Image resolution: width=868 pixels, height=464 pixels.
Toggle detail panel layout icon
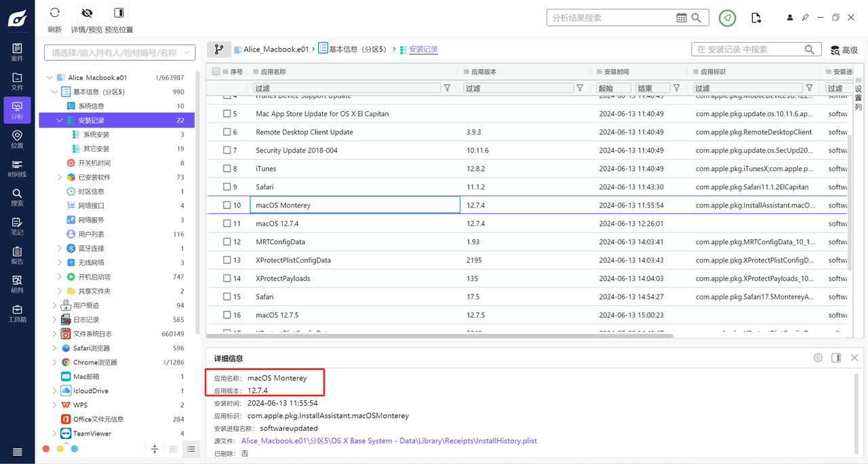click(x=836, y=357)
